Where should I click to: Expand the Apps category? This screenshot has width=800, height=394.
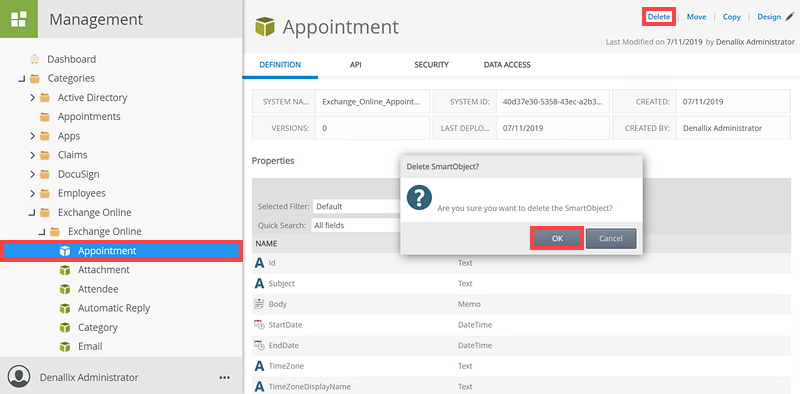(32, 136)
